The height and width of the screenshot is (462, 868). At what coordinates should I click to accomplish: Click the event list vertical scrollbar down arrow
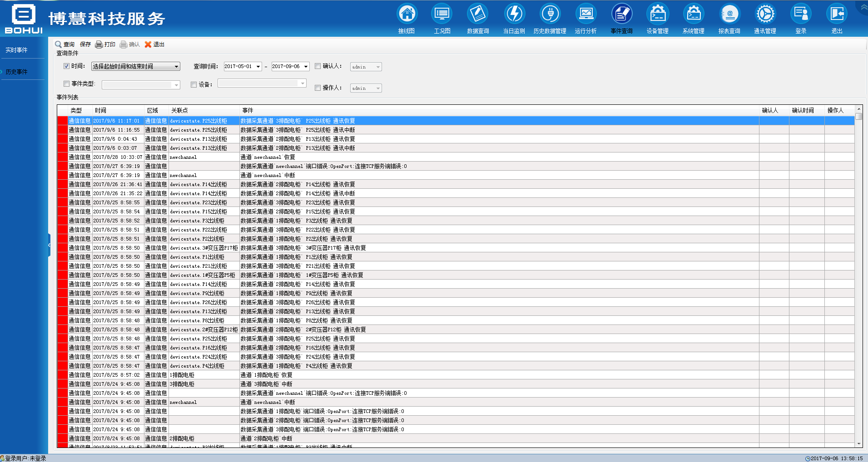tap(858, 444)
